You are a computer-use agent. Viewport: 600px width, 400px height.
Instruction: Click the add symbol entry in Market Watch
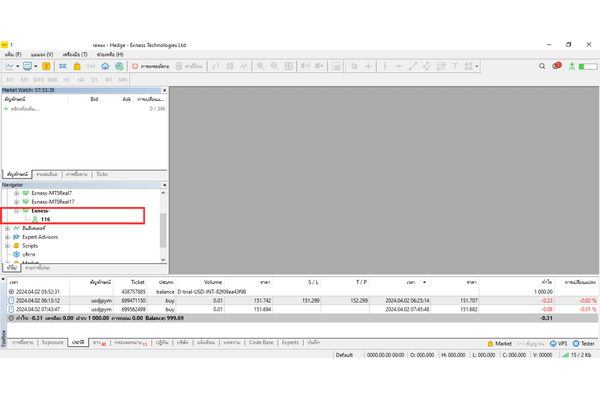[x=30, y=108]
